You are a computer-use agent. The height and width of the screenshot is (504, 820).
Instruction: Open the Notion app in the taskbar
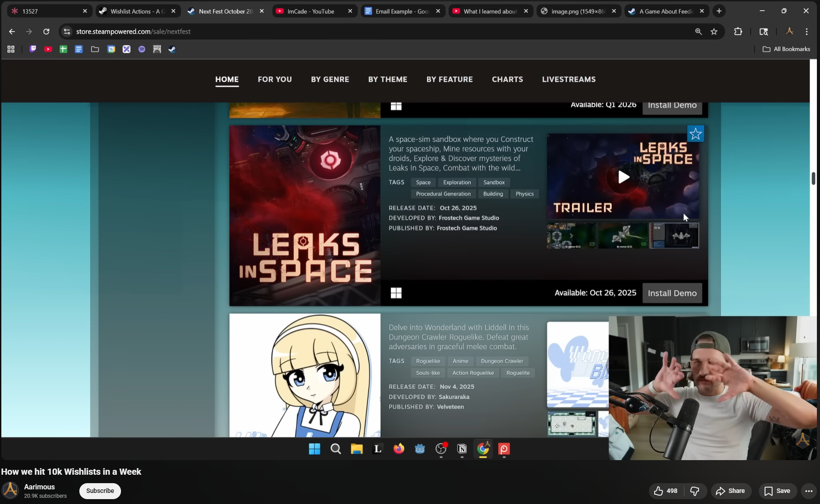click(462, 449)
